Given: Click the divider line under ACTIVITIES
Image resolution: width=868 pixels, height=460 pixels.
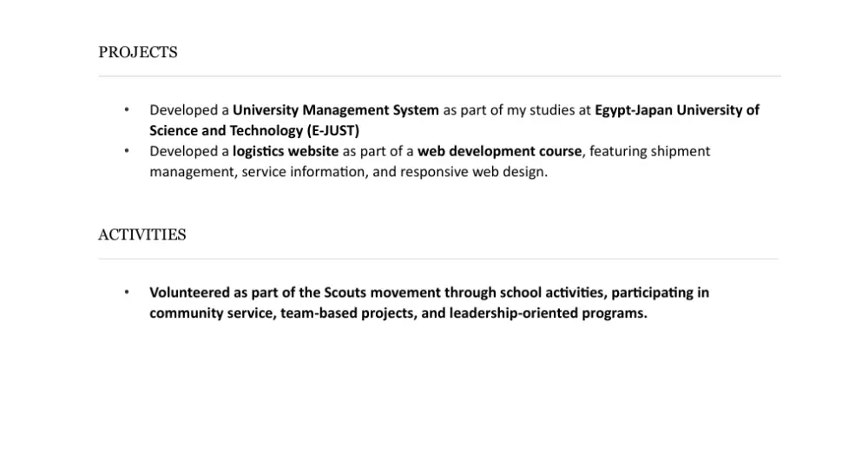Looking at the screenshot, I should [x=439, y=259].
